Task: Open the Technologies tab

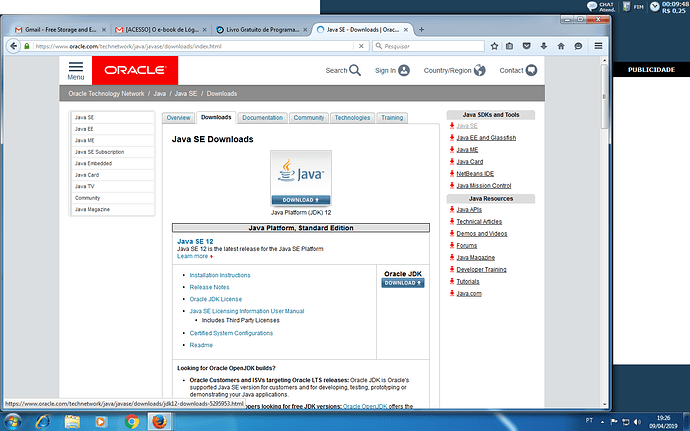Action: [x=352, y=118]
